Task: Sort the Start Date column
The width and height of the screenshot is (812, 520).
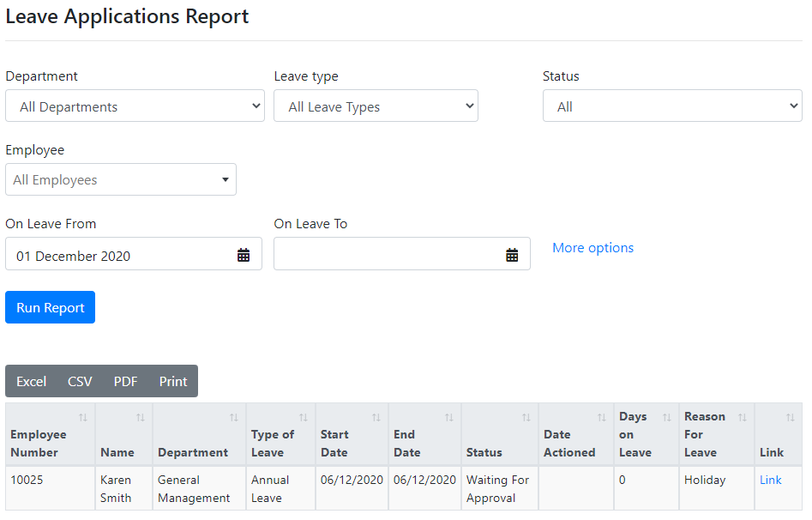Action: (x=376, y=417)
